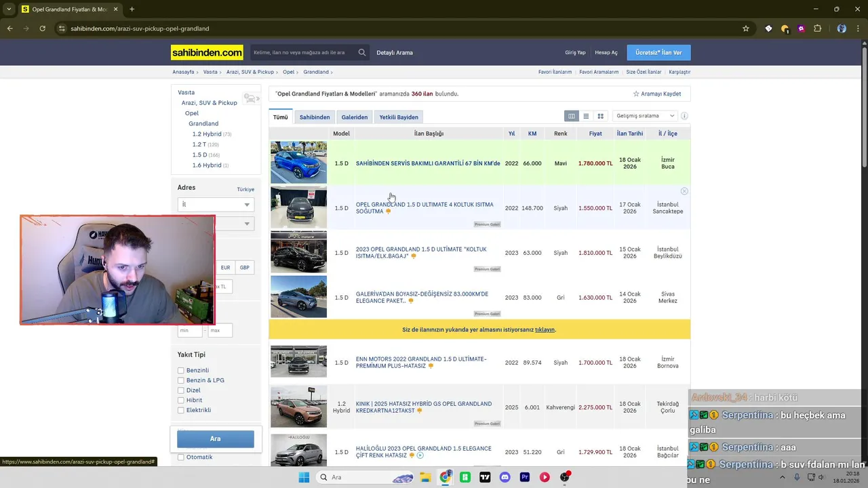Check the Hibrit fuel type checkbox
The image size is (868, 488).
[181, 401]
